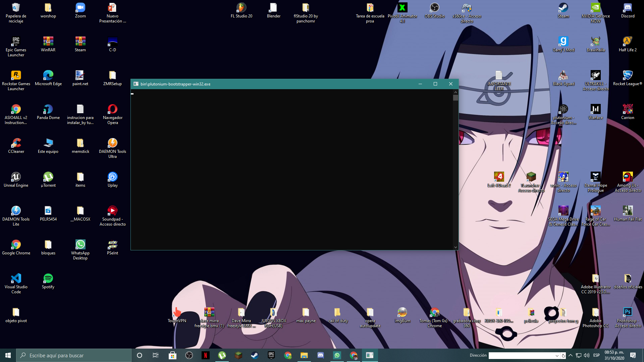Open Netflix from the taskbar
Screen dimensions: 644x362
coord(205,355)
